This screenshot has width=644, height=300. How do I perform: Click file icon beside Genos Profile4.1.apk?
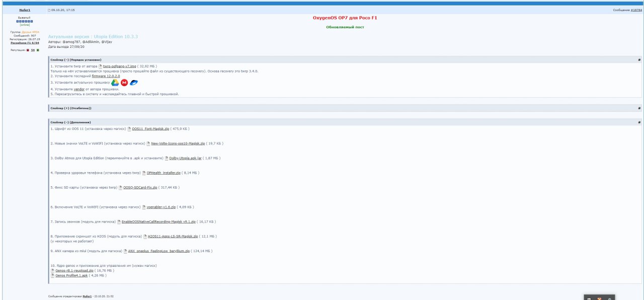pos(52,275)
